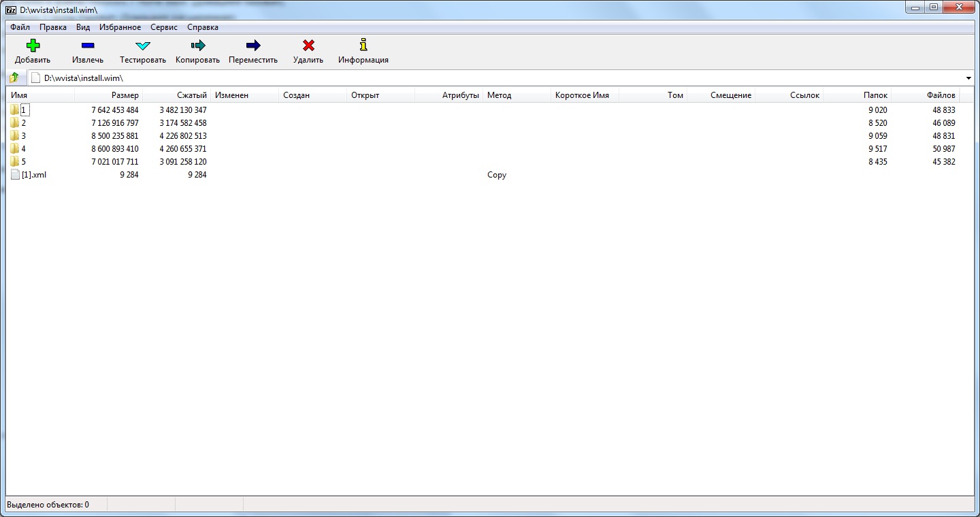980x517 pixels.
Task: Click the yellow Информация icon
Action: coord(363,45)
